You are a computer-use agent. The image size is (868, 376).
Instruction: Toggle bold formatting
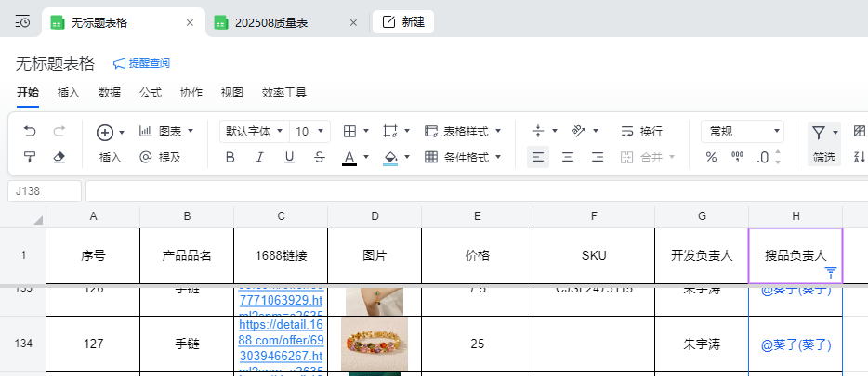[230, 157]
